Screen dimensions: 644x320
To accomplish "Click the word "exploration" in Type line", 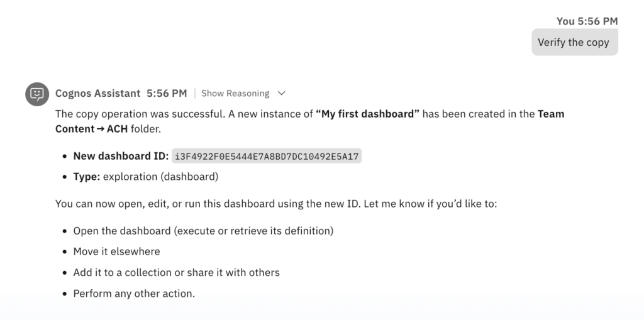I will click(x=130, y=177).
